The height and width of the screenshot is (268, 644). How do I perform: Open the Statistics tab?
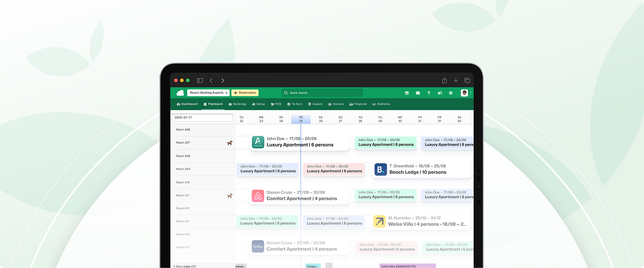click(381, 104)
